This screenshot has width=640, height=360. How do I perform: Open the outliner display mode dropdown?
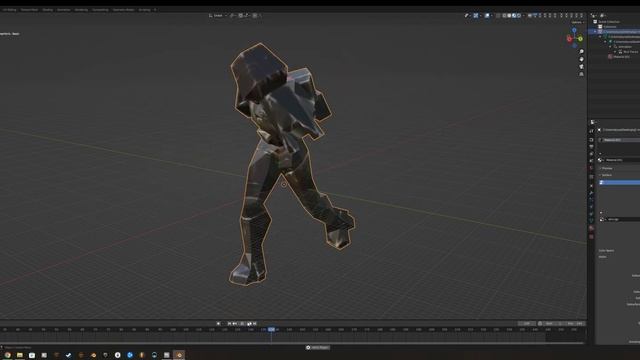click(602, 16)
